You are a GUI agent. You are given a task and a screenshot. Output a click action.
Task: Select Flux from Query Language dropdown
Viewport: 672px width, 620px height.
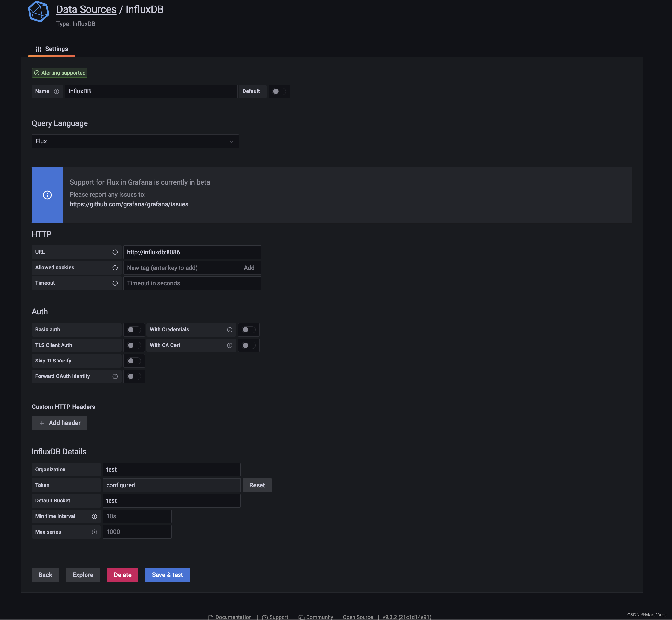click(x=135, y=141)
